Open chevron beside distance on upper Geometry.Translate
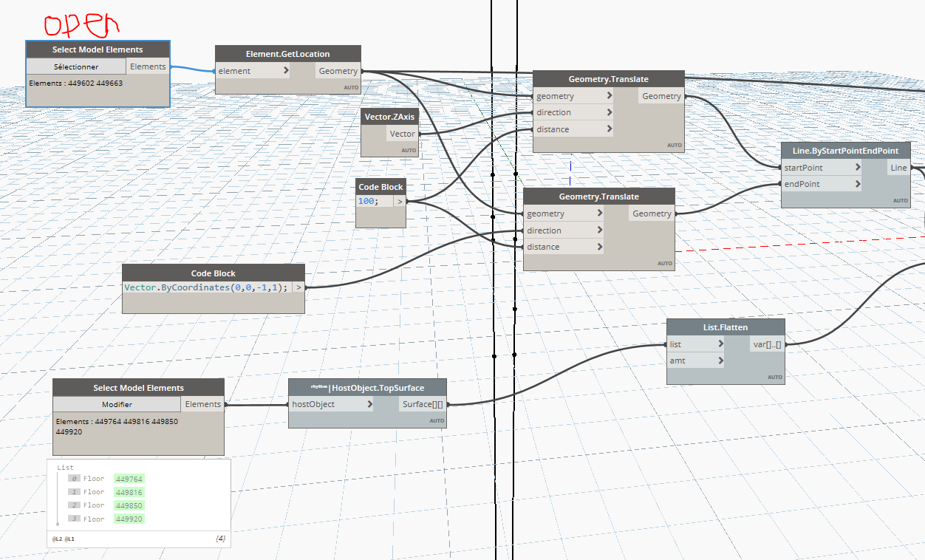 (609, 129)
